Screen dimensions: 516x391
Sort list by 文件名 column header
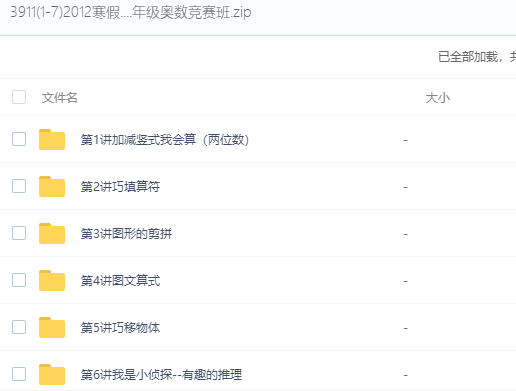(x=60, y=98)
